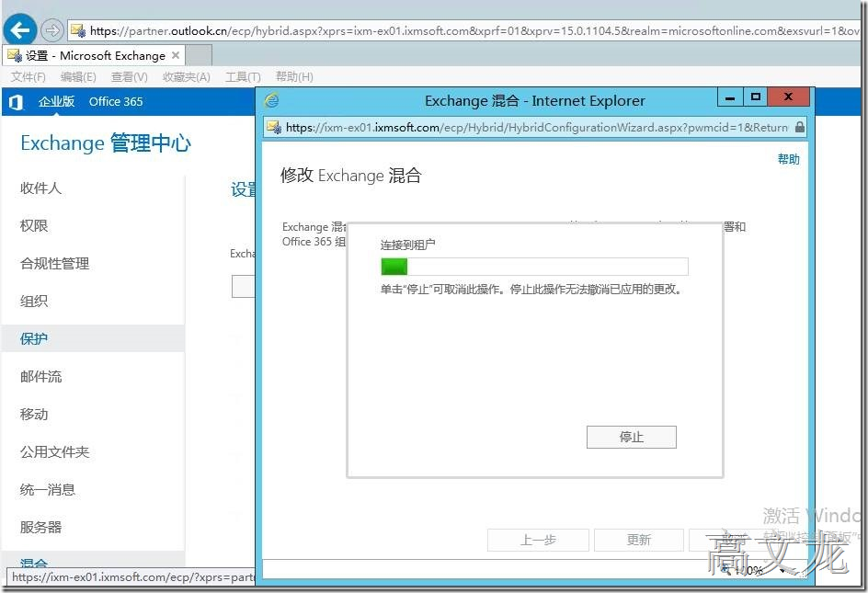Open 服务器 in the left navigation

pos(40,527)
